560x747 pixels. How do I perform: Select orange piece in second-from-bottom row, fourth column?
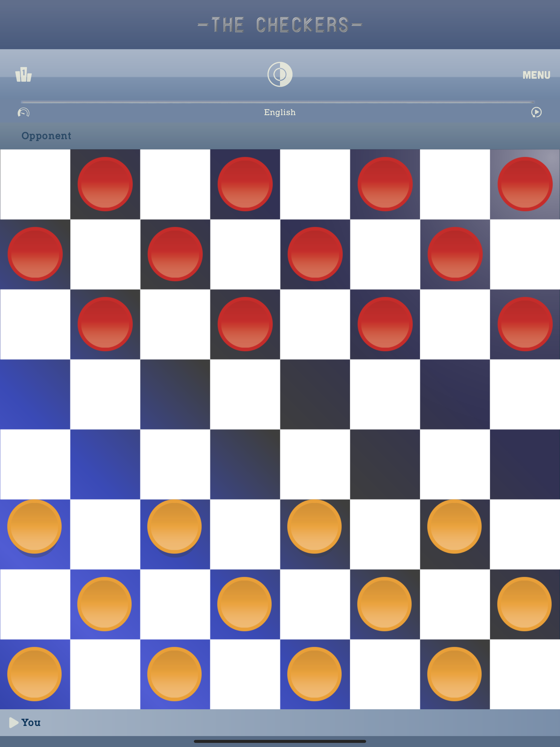tap(244, 604)
